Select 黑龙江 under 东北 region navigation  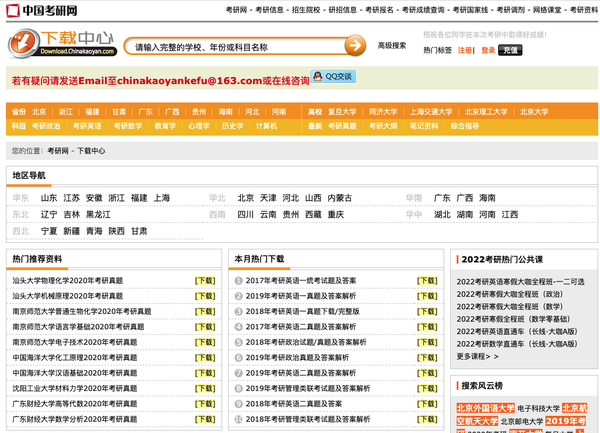[x=98, y=214]
